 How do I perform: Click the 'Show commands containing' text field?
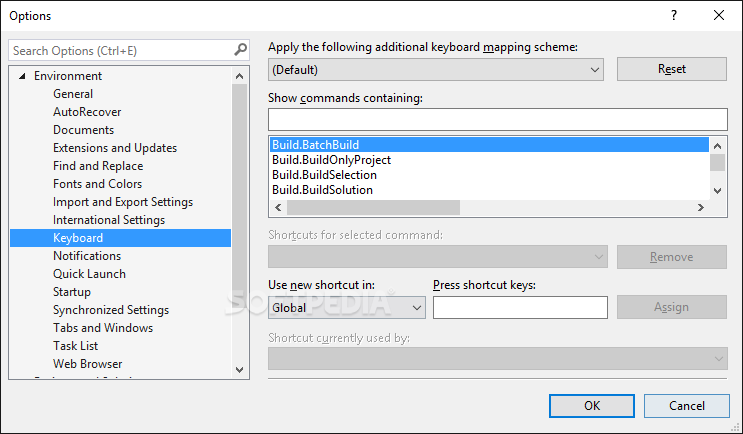(x=497, y=120)
